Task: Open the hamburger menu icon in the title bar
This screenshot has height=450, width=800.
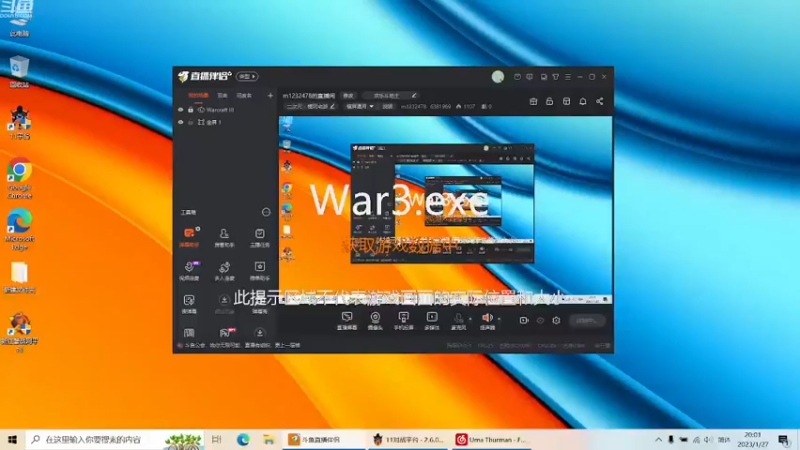Action: (x=568, y=77)
